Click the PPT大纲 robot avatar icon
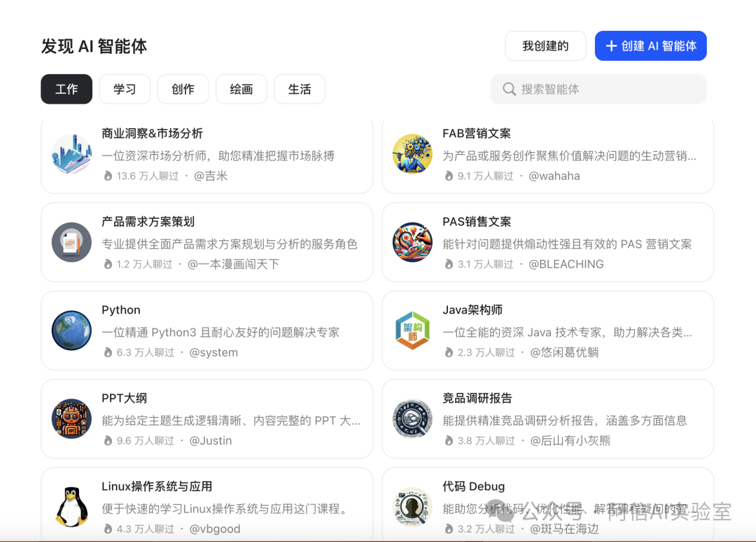The width and height of the screenshot is (756, 542). point(71,419)
